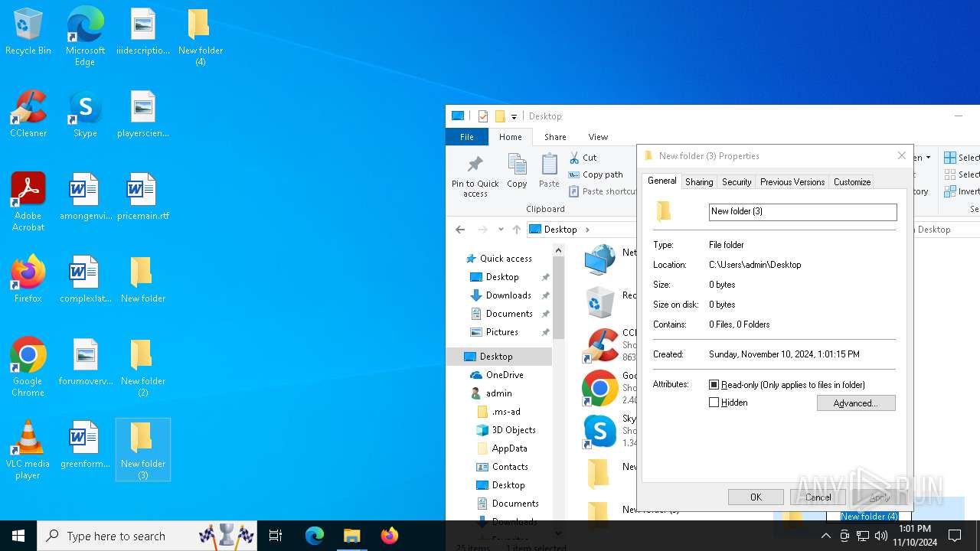
Task: Select Pictures under Quick access
Action: [502, 332]
